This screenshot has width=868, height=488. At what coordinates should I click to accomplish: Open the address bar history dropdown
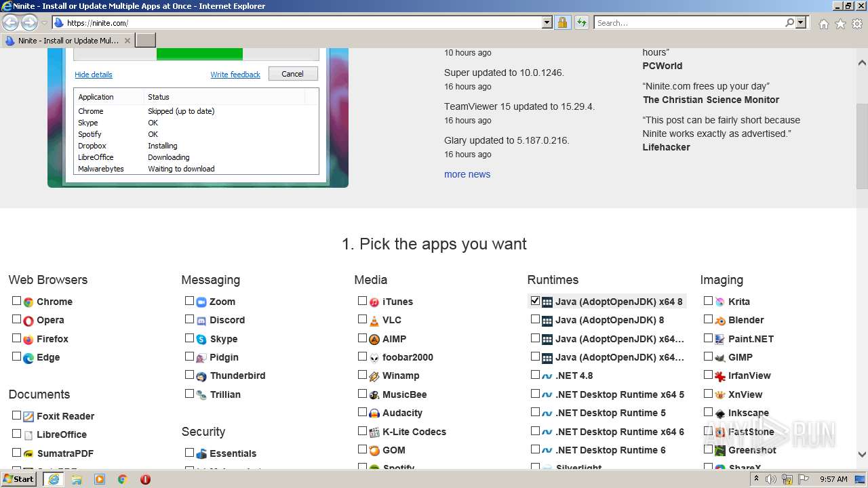click(547, 22)
